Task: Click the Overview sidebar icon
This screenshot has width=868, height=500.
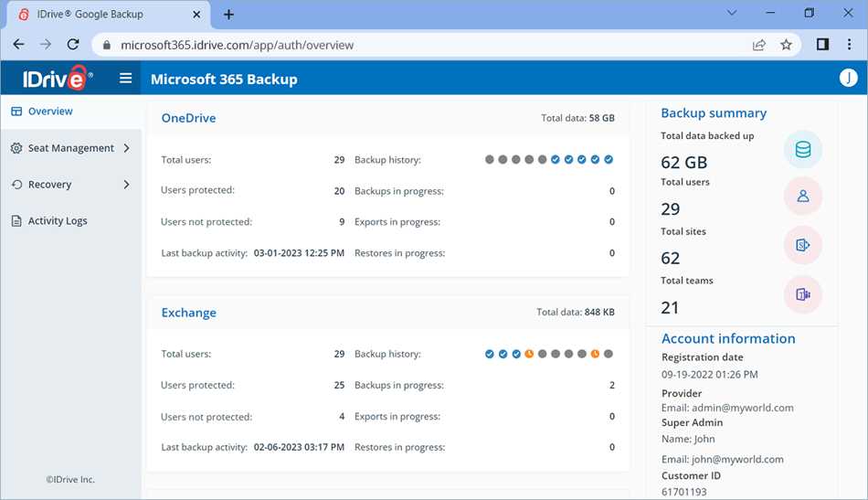Action: 16,112
